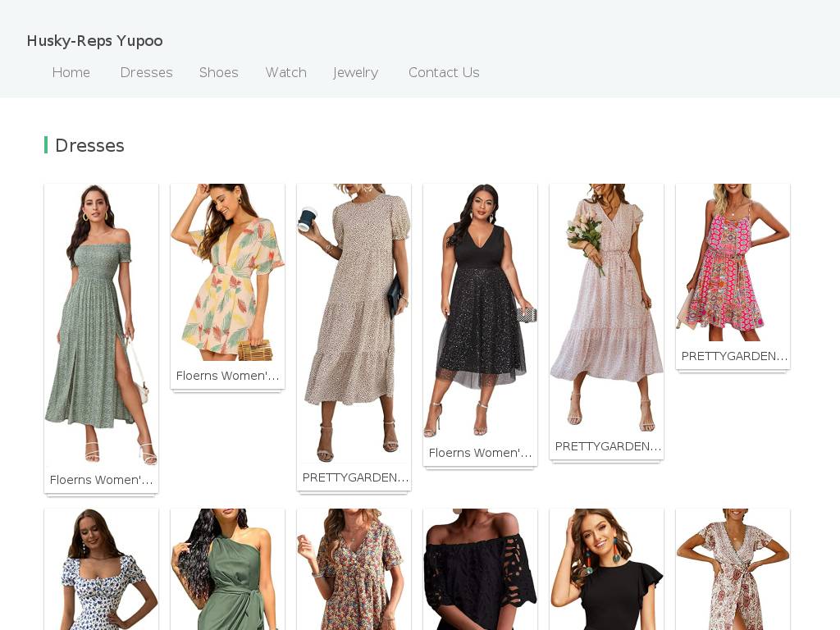Open the Jewelry navigation item
The image size is (840, 630).
pos(356,72)
